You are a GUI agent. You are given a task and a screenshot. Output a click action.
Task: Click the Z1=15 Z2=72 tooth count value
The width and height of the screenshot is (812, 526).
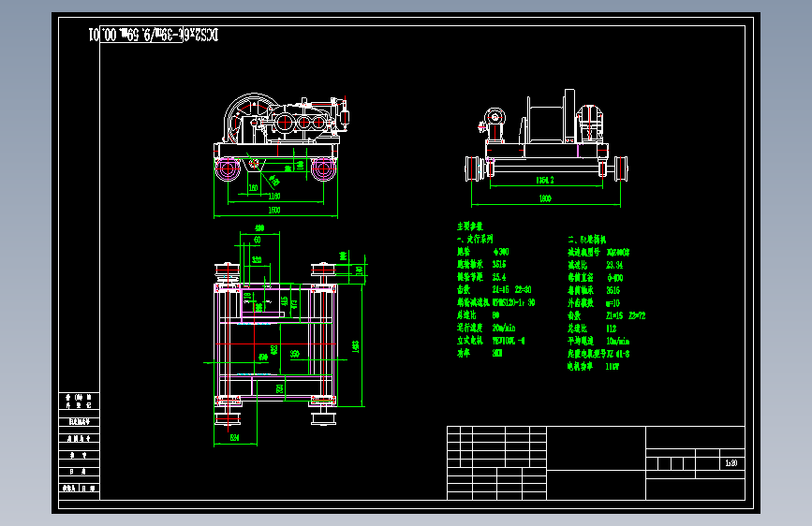(626, 315)
